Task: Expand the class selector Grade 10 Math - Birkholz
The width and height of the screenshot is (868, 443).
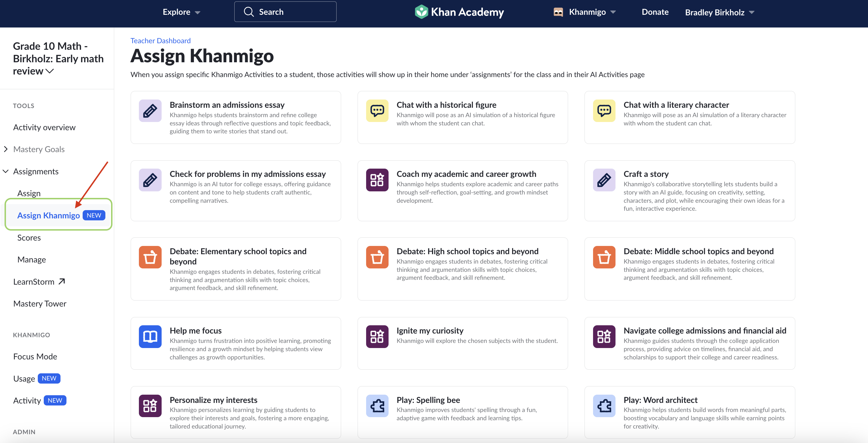Action: tap(58, 58)
